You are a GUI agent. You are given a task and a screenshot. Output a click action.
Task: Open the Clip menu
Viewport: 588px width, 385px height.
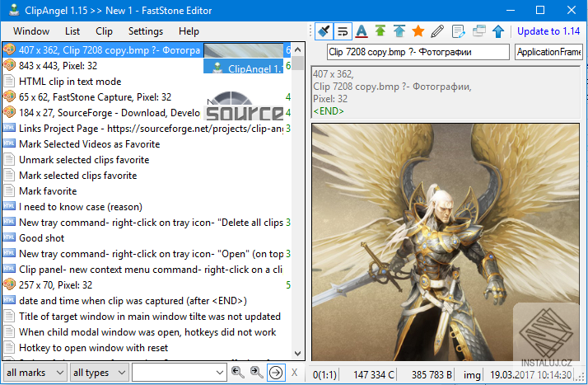[104, 31]
